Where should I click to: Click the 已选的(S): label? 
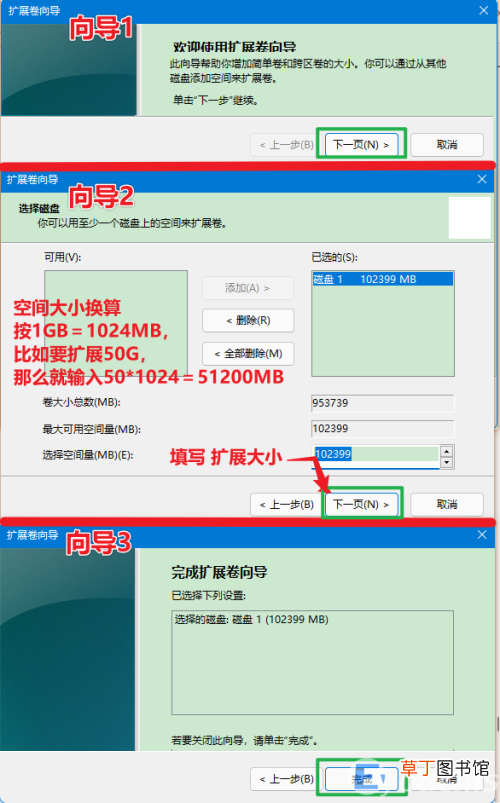[335, 257]
